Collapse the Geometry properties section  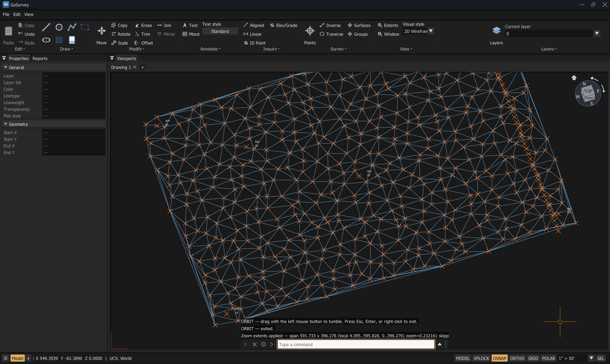5,124
